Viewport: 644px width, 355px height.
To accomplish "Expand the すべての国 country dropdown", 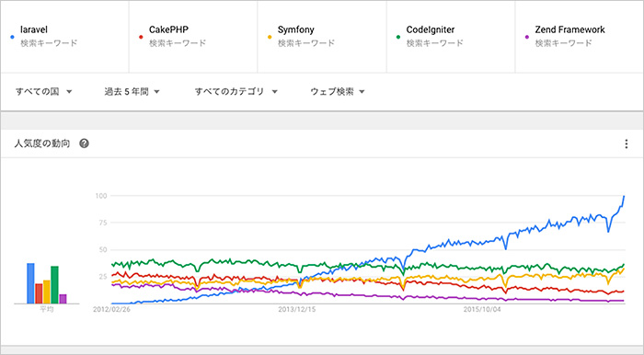I will point(44,92).
